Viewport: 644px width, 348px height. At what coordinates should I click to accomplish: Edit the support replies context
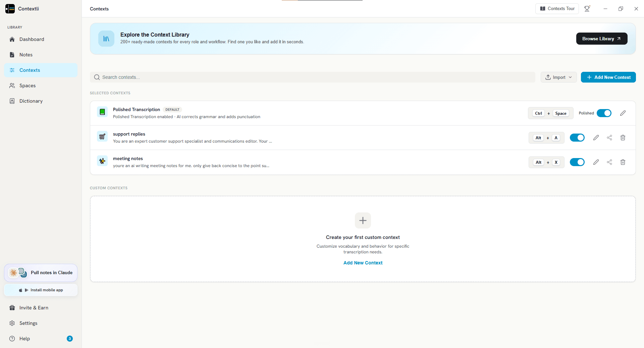coord(596,138)
